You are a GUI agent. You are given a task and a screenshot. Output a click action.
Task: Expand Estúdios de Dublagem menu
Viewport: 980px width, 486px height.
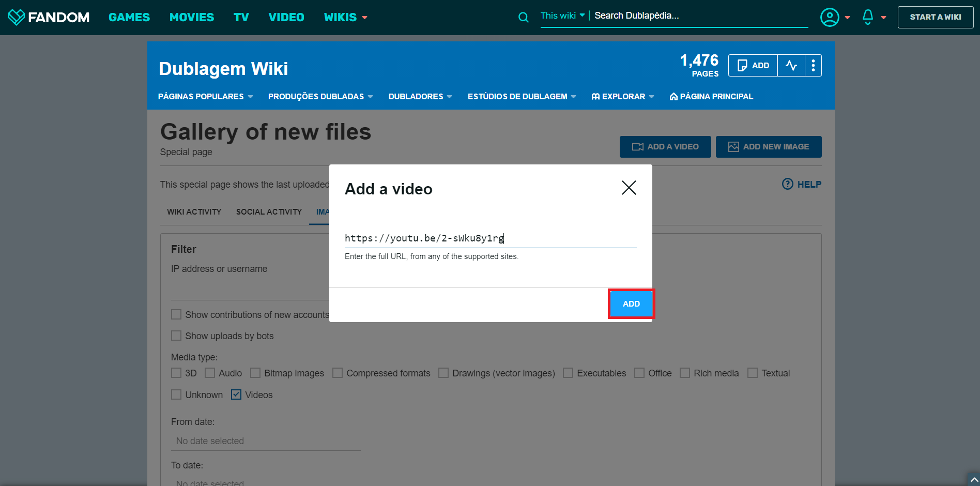click(x=522, y=97)
